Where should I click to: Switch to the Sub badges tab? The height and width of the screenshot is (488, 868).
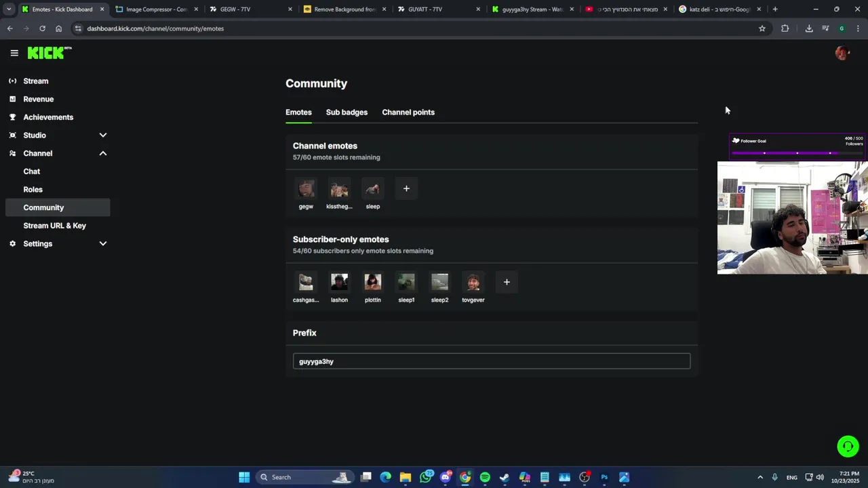click(x=347, y=113)
